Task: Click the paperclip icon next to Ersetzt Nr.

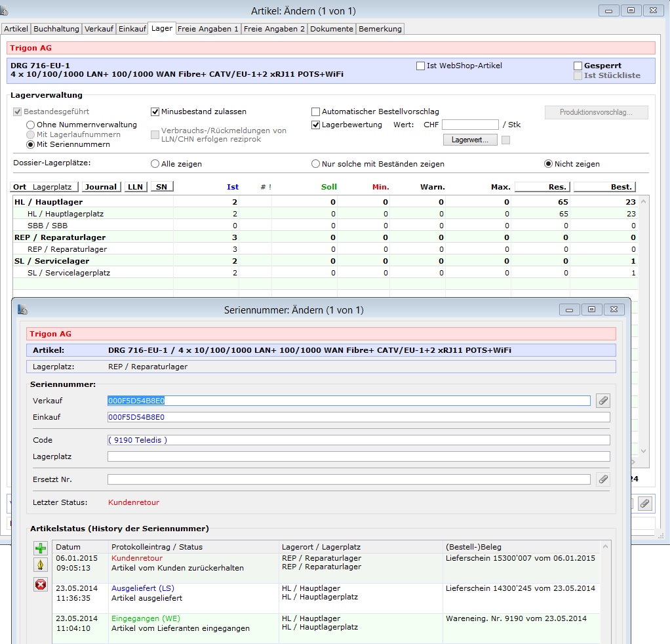Action: pyautogui.click(x=602, y=479)
